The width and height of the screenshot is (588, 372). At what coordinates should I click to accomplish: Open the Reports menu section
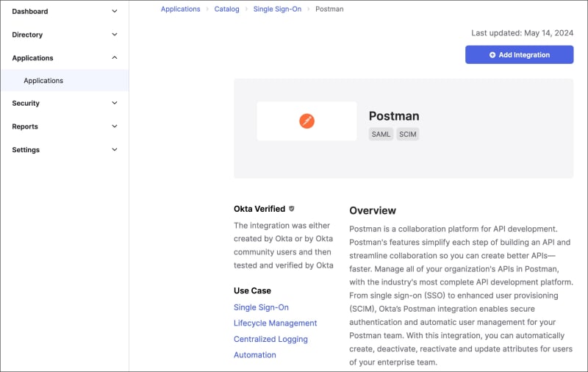pos(25,126)
